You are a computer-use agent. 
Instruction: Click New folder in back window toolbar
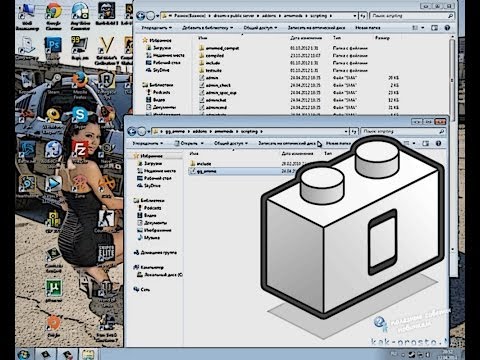367,28
